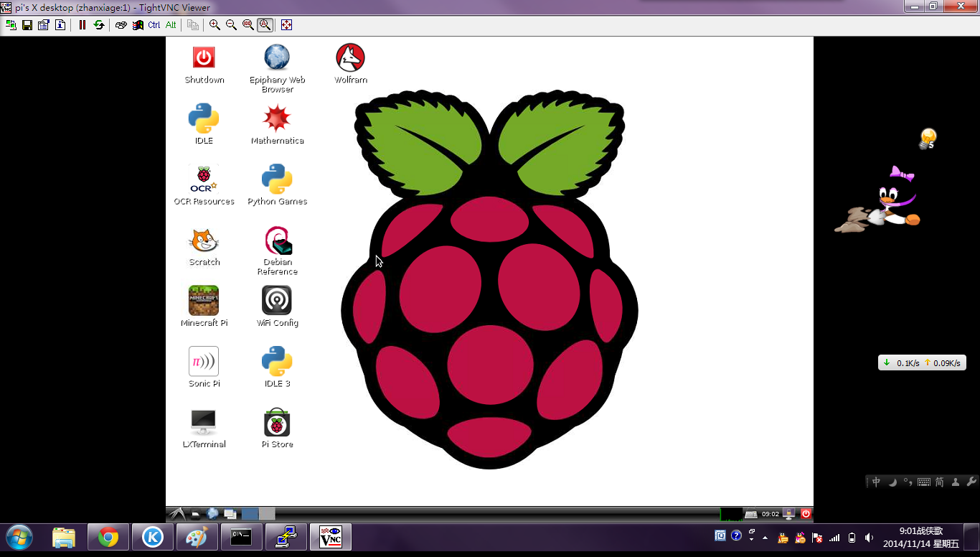Click the Zoom in magnifier icon

215,25
